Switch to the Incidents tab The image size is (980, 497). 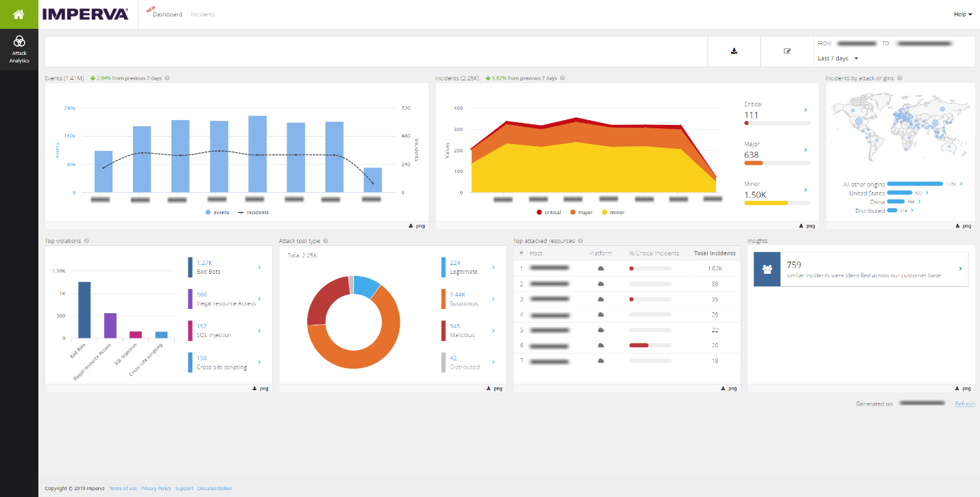click(202, 14)
